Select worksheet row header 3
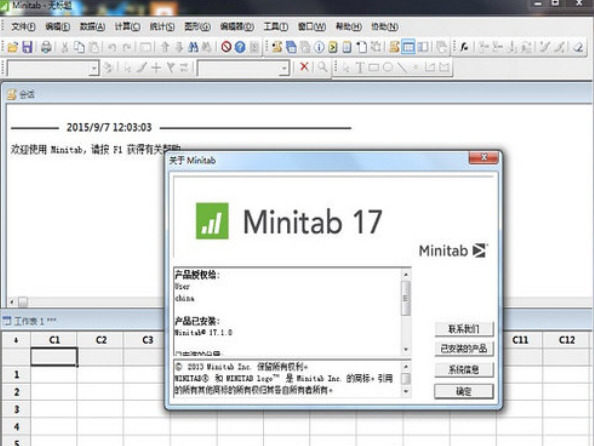594x446 pixels. (x=16, y=410)
